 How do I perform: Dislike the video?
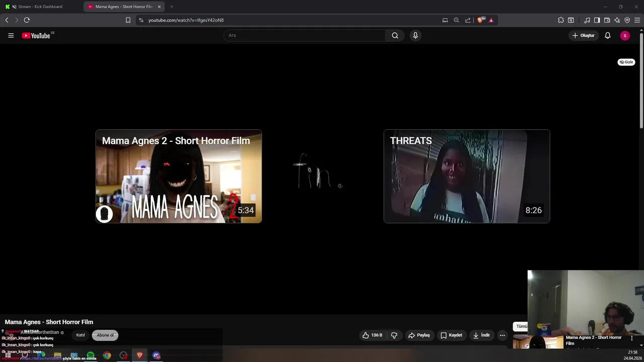[x=394, y=335]
